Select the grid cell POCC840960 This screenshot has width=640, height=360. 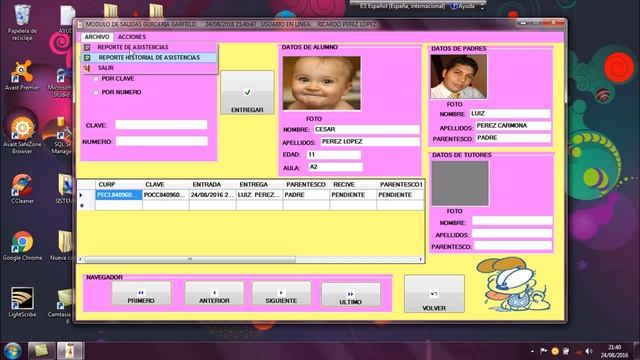tap(166, 195)
